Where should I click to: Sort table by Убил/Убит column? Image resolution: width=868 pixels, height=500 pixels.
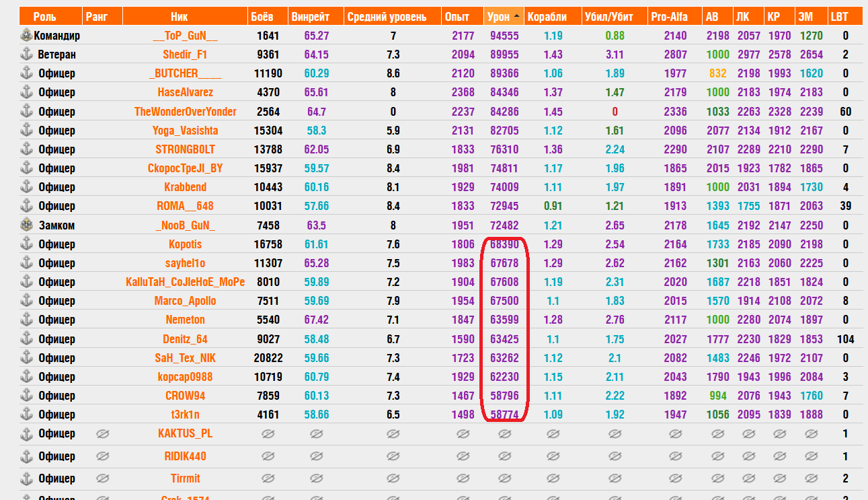614,17
